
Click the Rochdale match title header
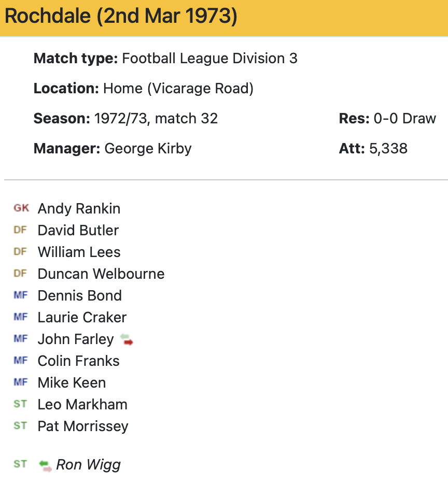tap(121, 17)
